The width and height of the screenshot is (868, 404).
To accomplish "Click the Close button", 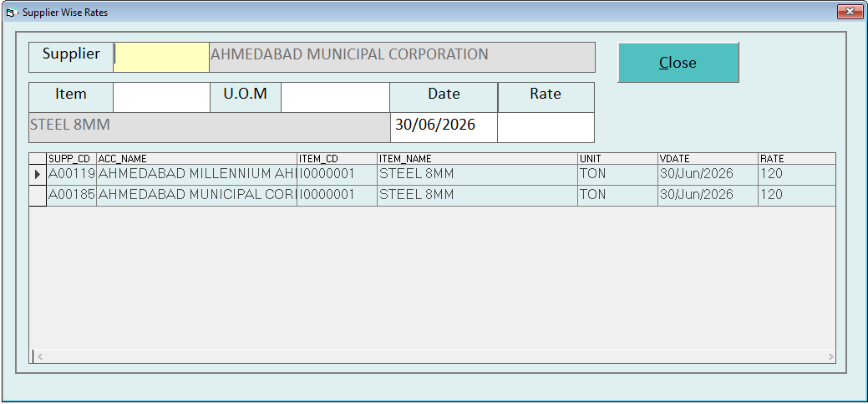I will pyautogui.click(x=678, y=63).
